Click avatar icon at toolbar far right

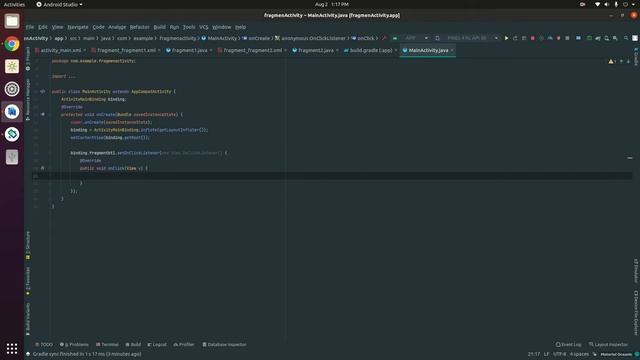click(x=635, y=38)
